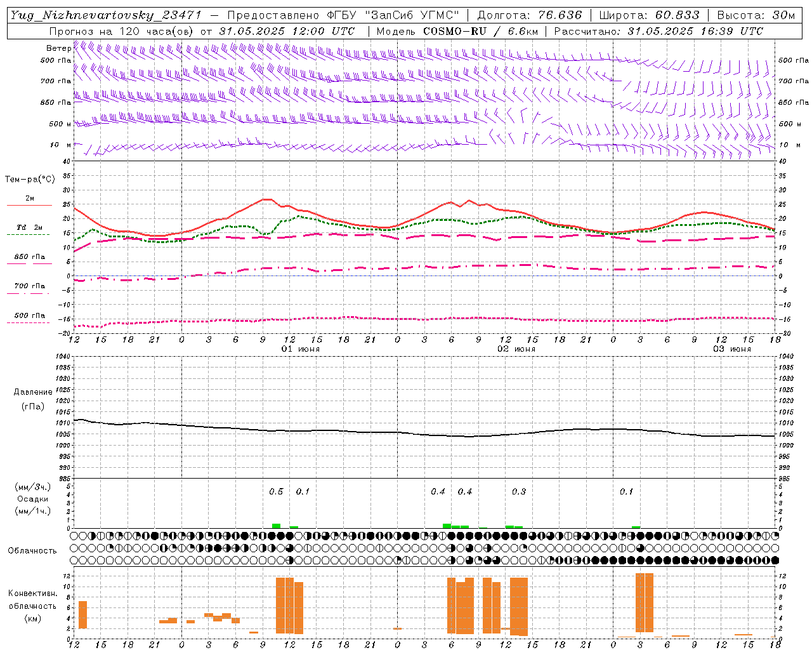Screen dimensions: 812x650
Task: Click the elevation label Высота: 30м
Action: pyautogui.click(x=756, y=15)
